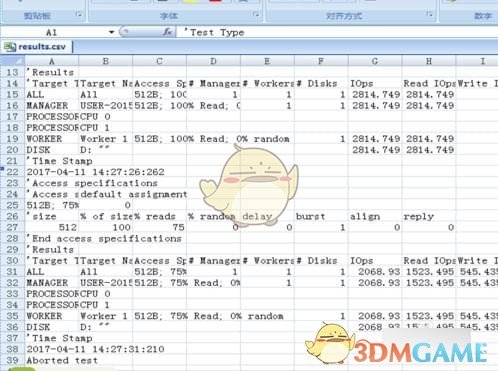Select column D header
Image resolution: width=498 pixels, height=371 pixels.
click(x=213, y=61)
